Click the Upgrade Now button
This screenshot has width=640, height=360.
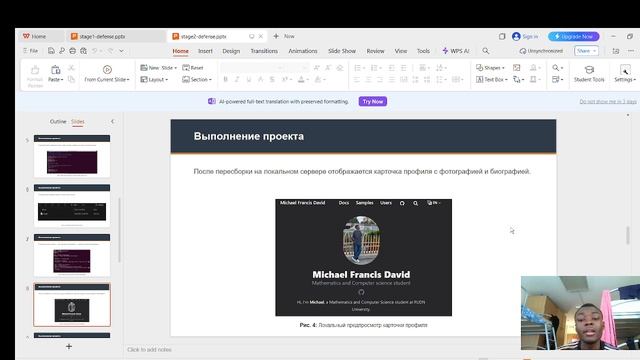coord(573,36)
